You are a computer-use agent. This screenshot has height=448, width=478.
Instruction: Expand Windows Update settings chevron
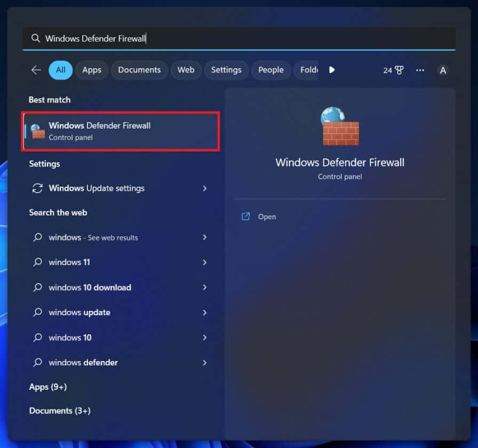(x=205, y=188)
